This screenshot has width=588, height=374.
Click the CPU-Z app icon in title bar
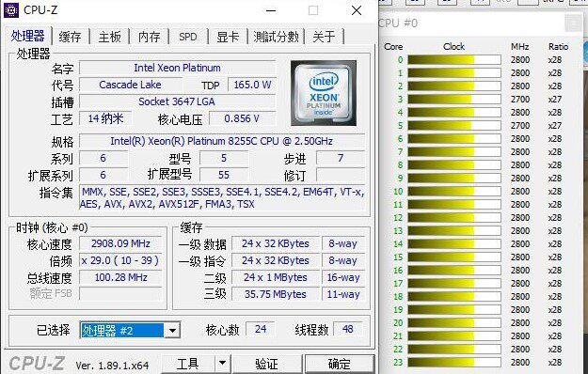(11, 10)
